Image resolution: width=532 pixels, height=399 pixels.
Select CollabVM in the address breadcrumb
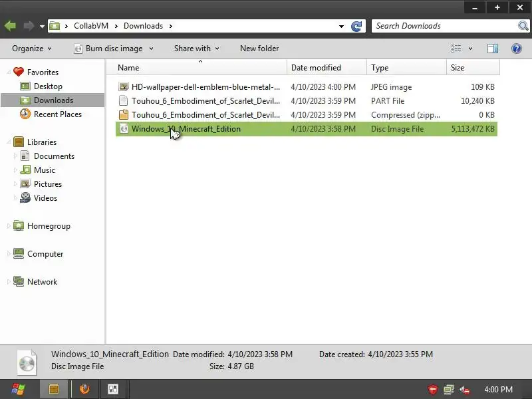[91, 26]
